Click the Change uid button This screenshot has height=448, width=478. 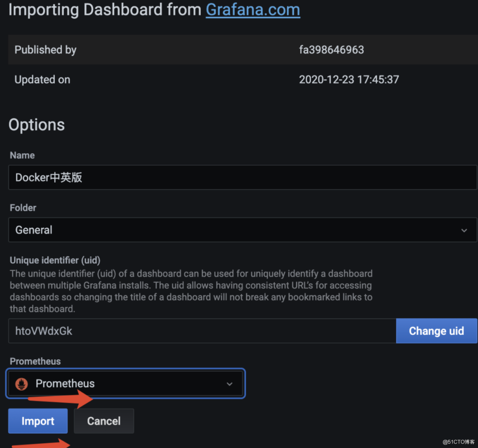[436, 331]
